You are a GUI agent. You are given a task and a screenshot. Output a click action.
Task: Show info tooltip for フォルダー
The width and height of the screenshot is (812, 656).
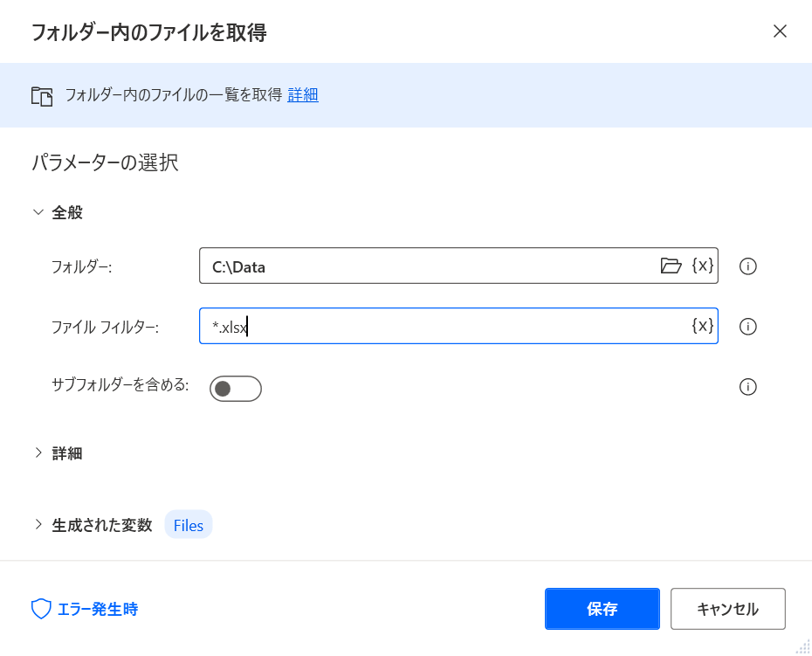point(747,266)
